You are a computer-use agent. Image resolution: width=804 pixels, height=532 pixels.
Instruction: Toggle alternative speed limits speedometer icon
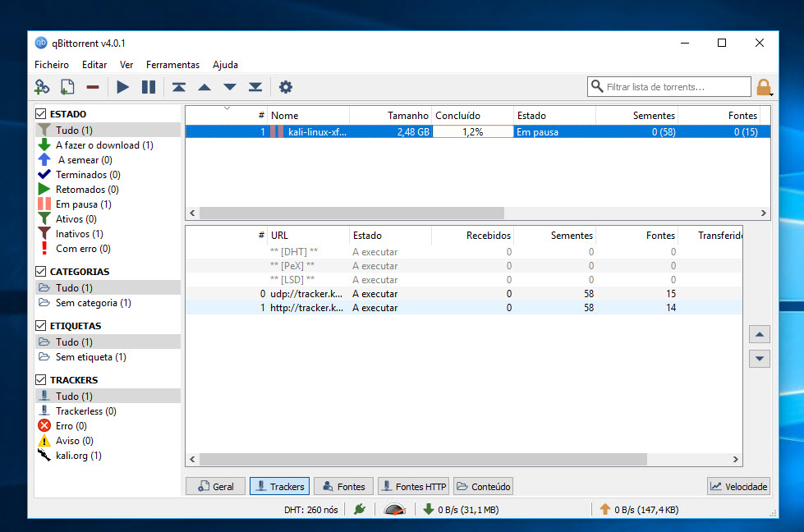point(394,509)
